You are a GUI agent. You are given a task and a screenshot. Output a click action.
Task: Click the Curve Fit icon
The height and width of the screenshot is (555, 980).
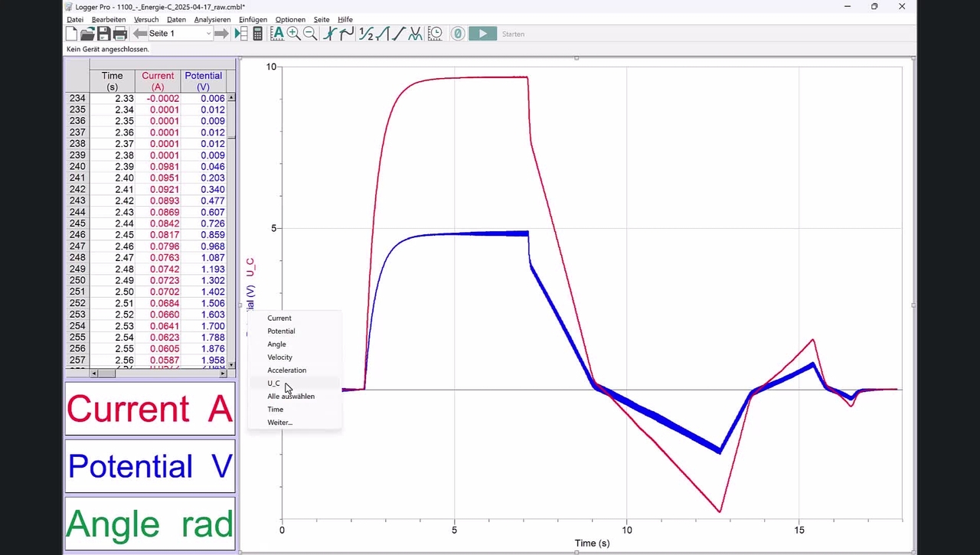(x=415, y=34)
